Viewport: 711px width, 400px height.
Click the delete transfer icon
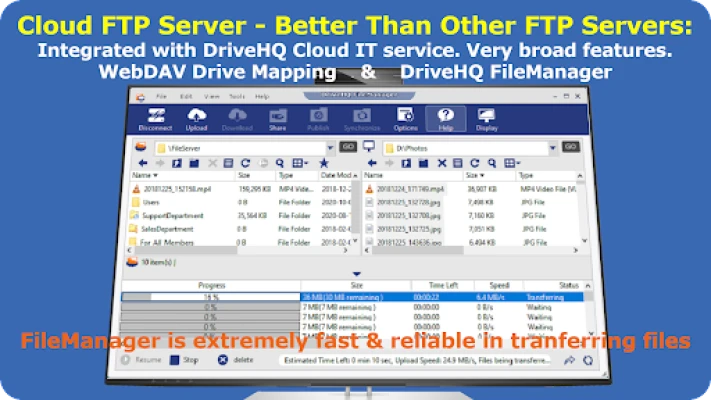223,360
